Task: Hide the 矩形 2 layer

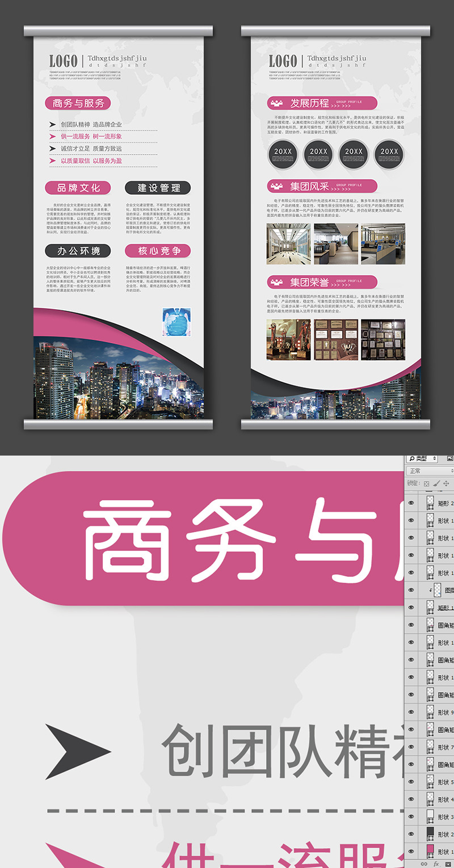Action: 411,503
